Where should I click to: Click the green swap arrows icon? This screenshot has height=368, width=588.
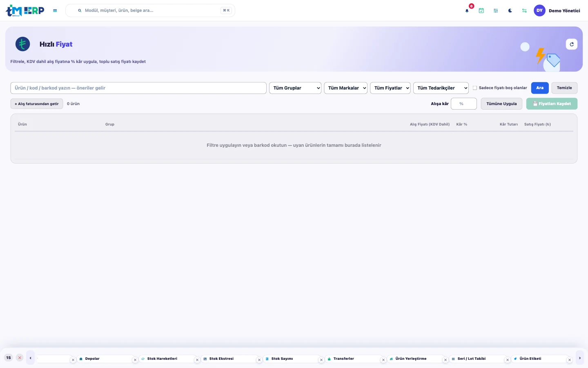click(x=524, y=11)
